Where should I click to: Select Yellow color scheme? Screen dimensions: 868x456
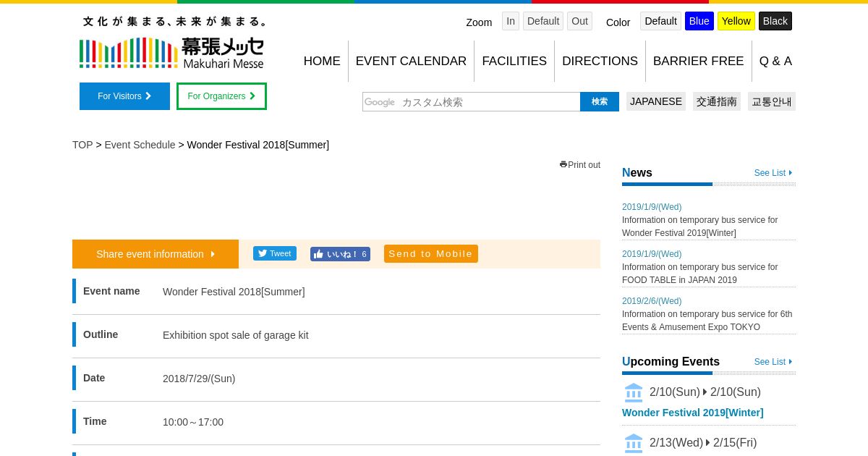pos(736,21)
